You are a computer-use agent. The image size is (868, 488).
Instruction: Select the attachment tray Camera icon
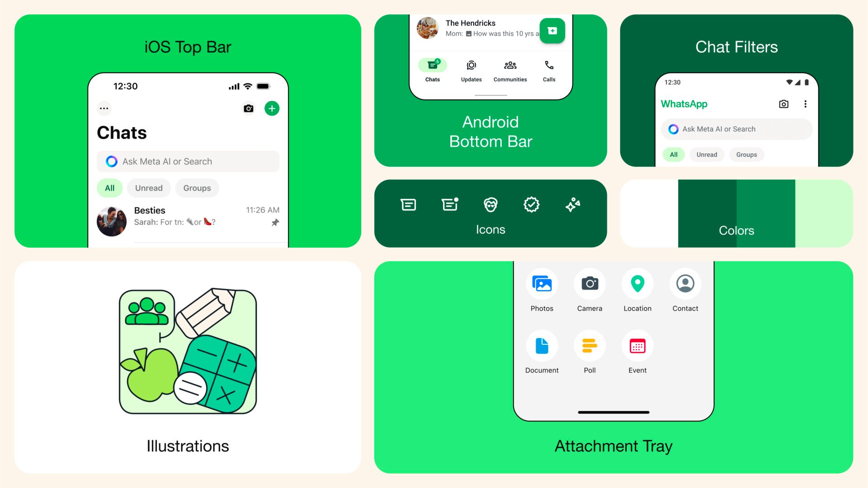pos(590,284)
